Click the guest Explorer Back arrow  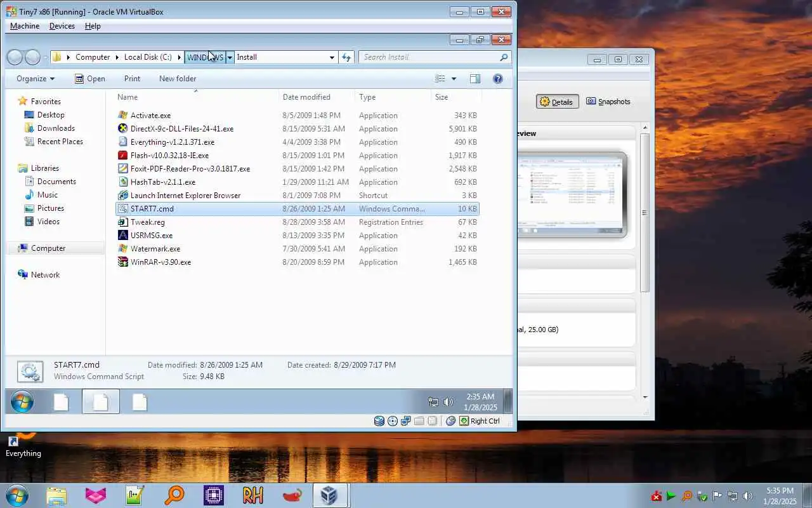[15, 57]
